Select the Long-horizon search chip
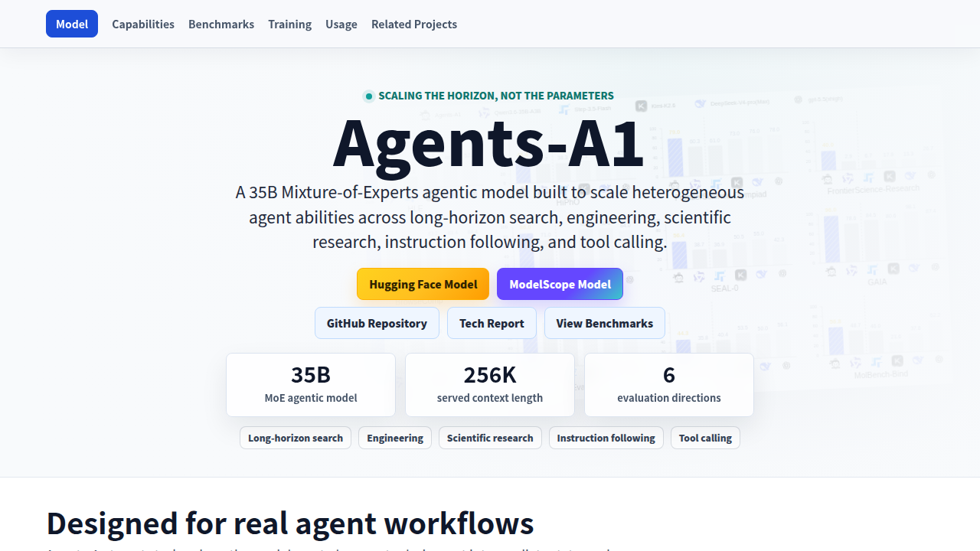980x551 pixels. pyautogui.click(x=296, y=438)
